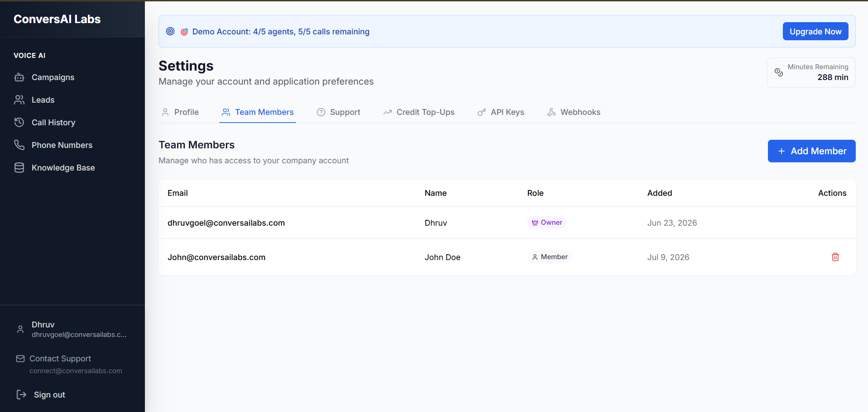Switch to the Profile tab
The height and width of the screenshot is (412, 868).
pyautogui.click(x=180, y=112)
